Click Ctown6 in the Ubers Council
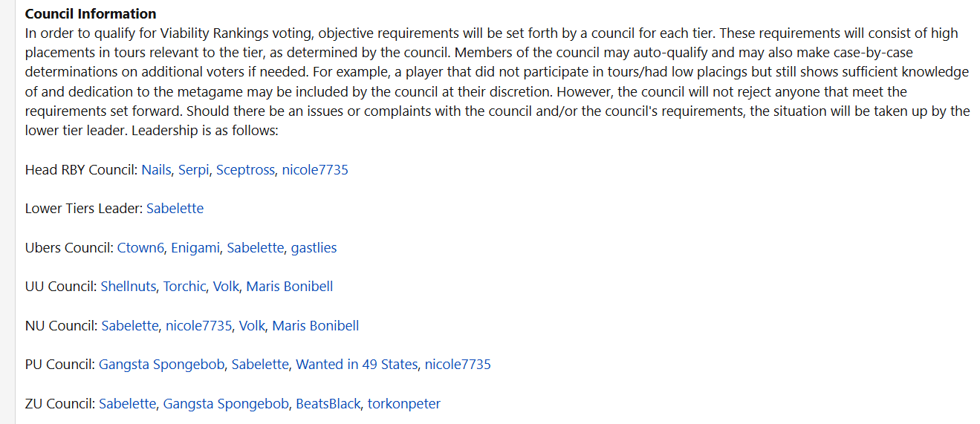The width and height of the screenshot is (980, 424). click(140, 247)
